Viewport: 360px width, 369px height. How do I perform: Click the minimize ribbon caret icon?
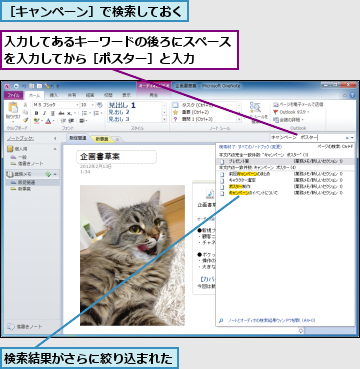pyautogui.click(x=346, y=95)
